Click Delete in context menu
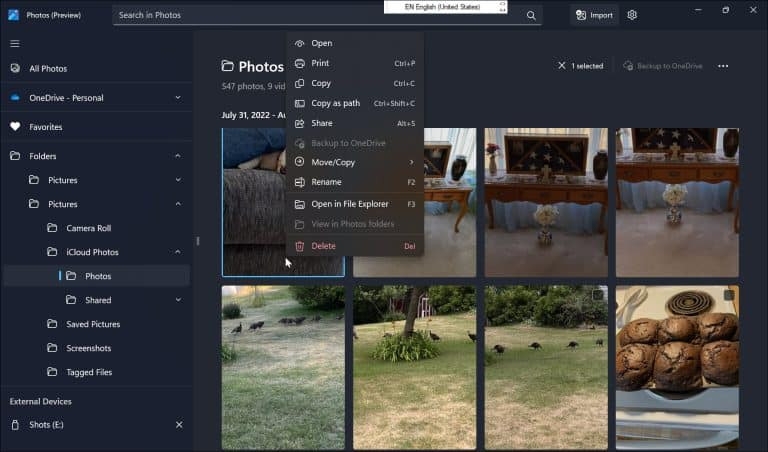Viewport: 768px width, 452px height. coord(355,246)
